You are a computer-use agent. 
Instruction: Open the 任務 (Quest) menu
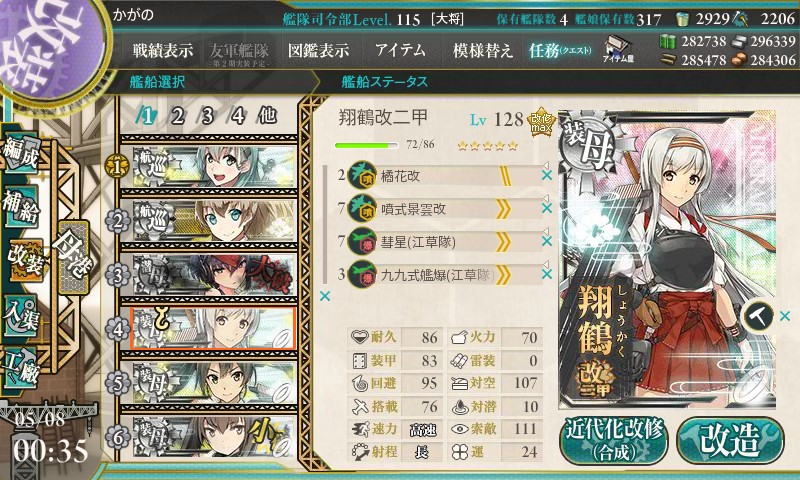pos(560,50)
